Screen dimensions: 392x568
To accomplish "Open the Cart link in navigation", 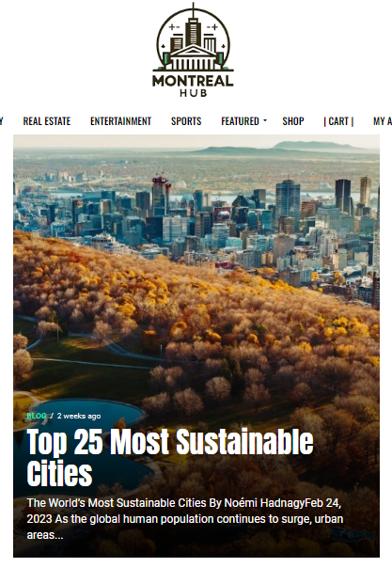I will coord(338,121).
